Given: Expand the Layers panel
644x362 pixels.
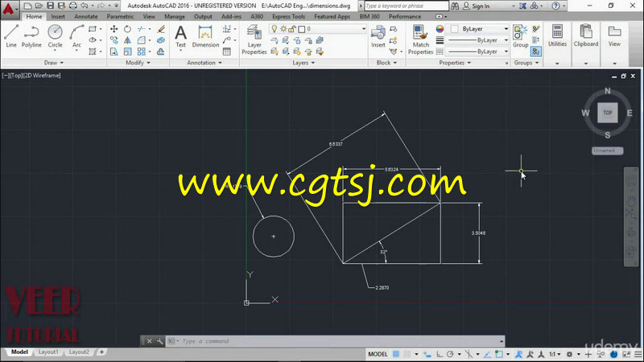Looking at the screenshot, I should tap(303, 63).
